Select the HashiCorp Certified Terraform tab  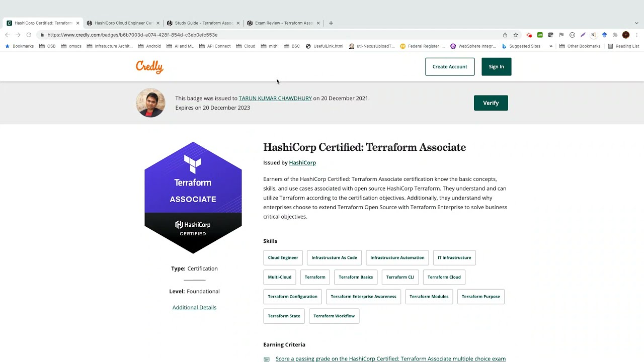[x=43, y=23]
